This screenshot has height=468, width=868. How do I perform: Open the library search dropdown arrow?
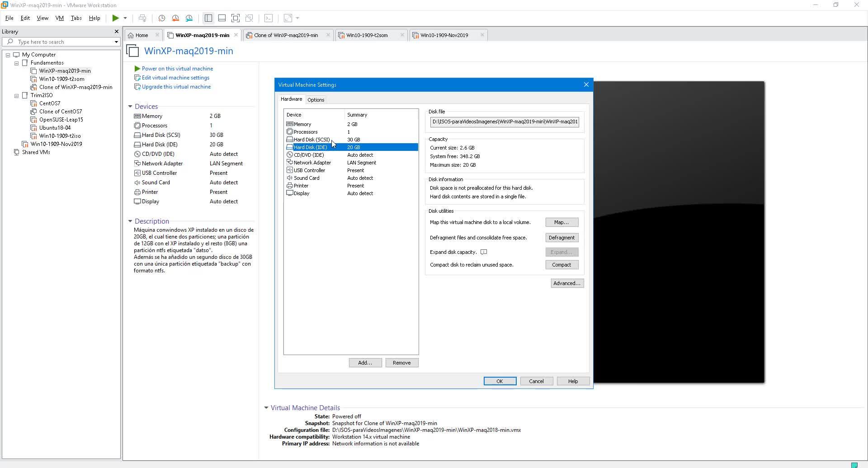coord(116,42)
